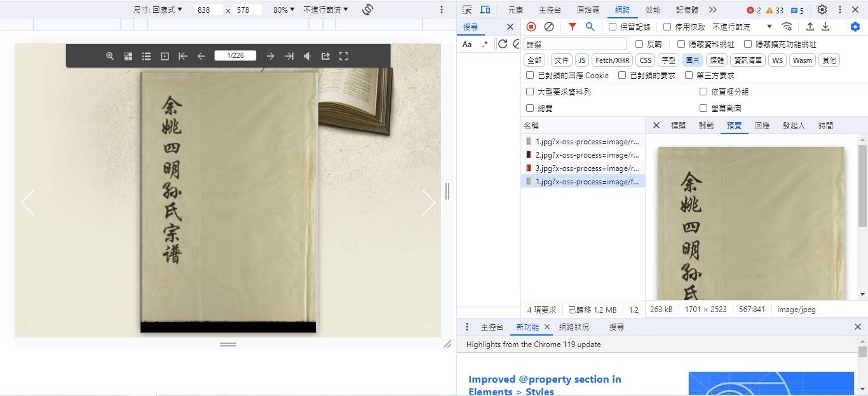Screen dimensions: 868x396
Task: Enter fullscreen mode in viewer
Action: (x=344, y=56)
